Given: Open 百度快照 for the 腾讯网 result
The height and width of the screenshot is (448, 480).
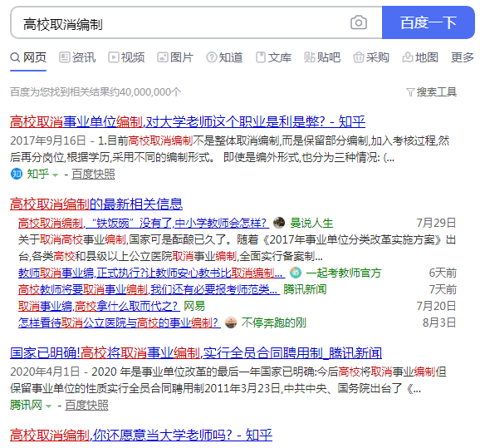Looking at the screenshot, I should (x=86, y=405).
